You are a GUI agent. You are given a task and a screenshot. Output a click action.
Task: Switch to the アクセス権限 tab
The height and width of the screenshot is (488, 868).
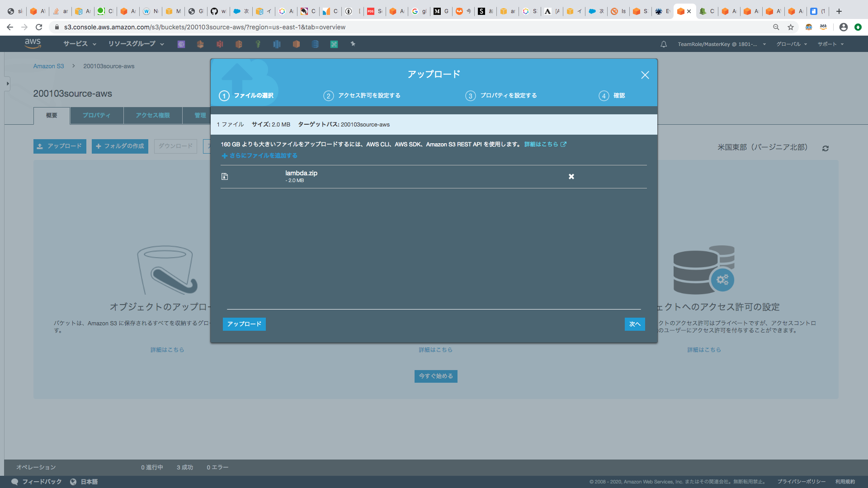pos(153,116)
